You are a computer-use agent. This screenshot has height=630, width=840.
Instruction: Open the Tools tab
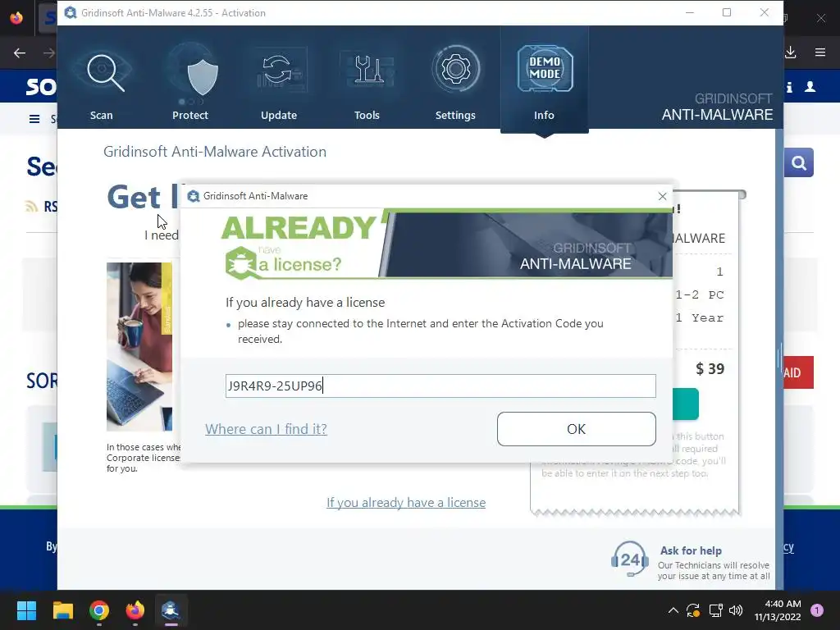[367, 80]
